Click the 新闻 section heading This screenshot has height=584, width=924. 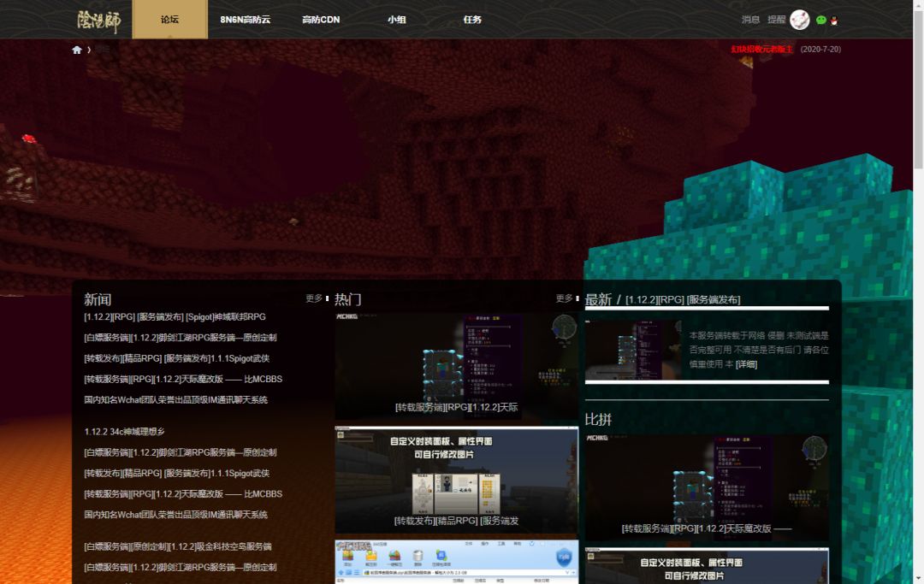[98, 299]
